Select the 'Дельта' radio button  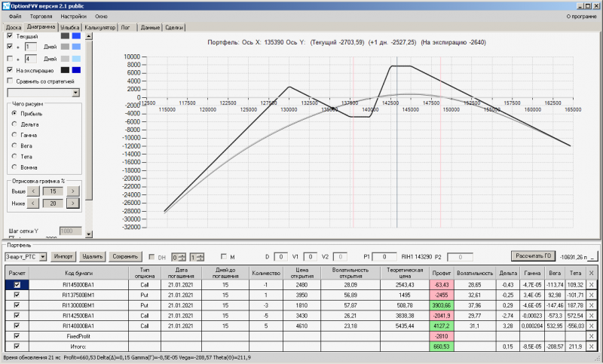point(14,124)
